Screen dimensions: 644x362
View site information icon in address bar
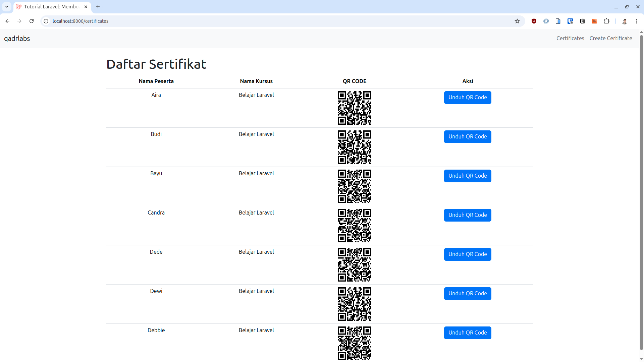tap(46, 21)
